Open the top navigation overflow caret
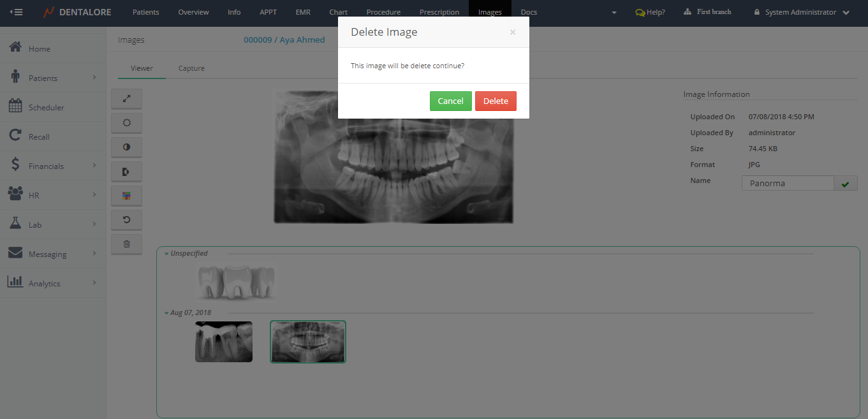The image size is (868, 419). point(614,13)
